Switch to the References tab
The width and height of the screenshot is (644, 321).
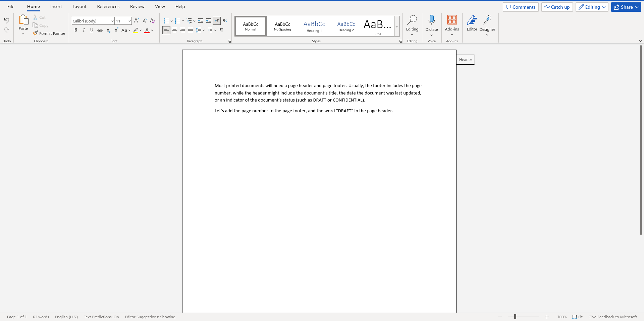(x=108, y=6)
